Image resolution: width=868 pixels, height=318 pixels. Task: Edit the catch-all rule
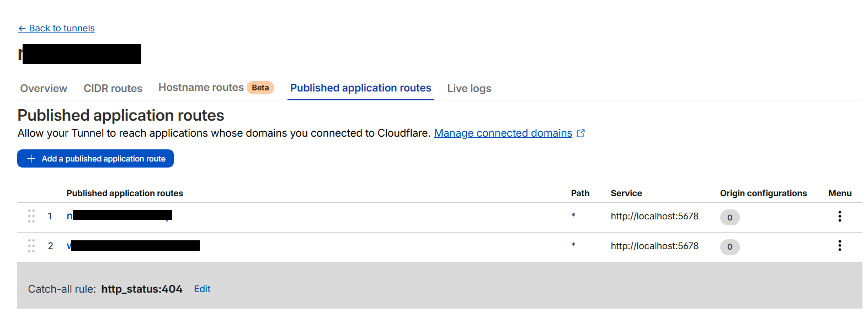[202, 289]
